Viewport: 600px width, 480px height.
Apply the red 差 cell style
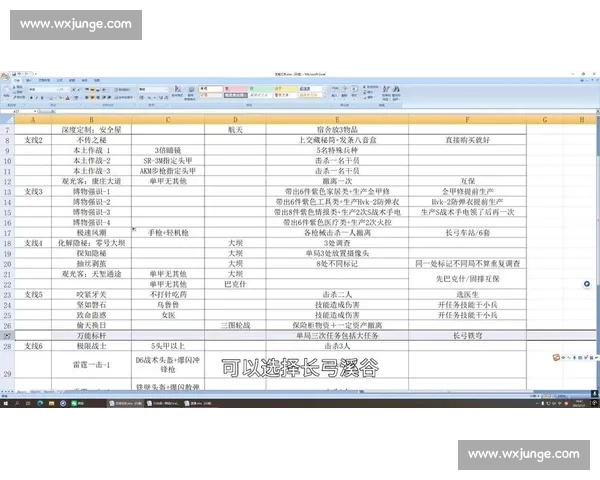[236, 88]
